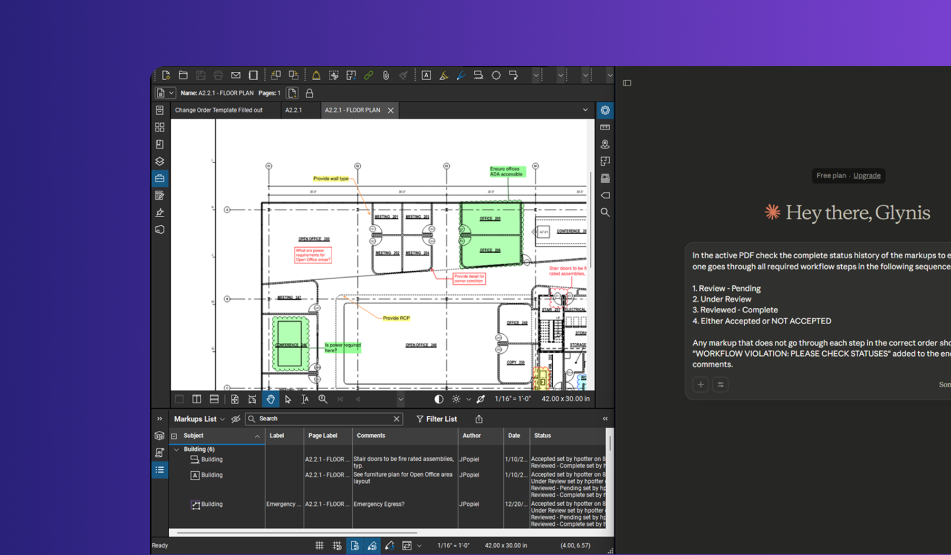Click the Upgrade link

coord(867,175)
